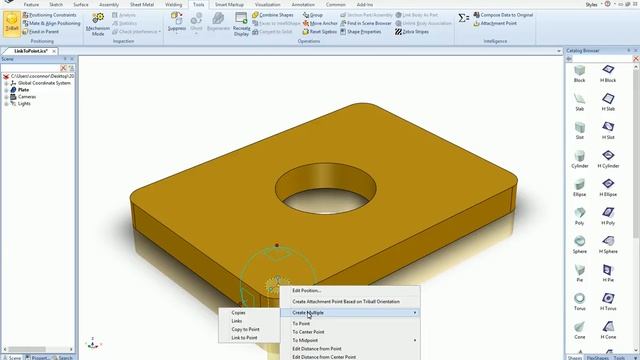Pick the Slab catalog shape
Screen dimensions: 640x360
pyautogui.click(x=580, y=102)
